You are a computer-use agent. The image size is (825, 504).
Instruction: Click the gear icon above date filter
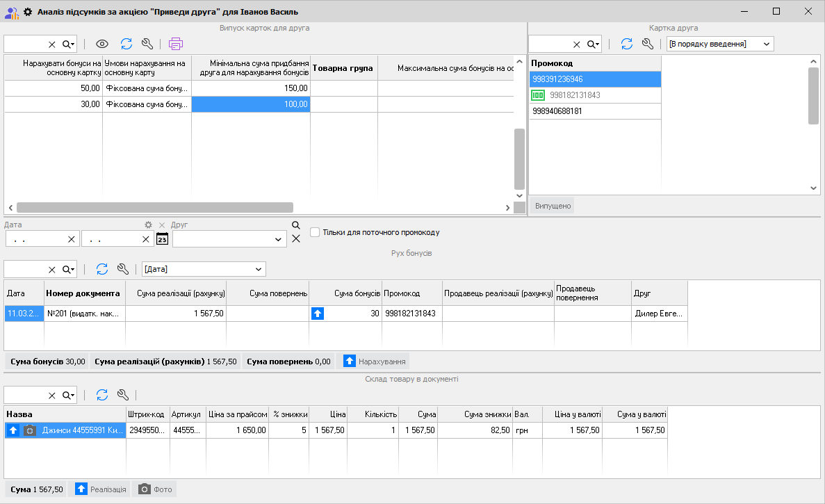[147, 225]
